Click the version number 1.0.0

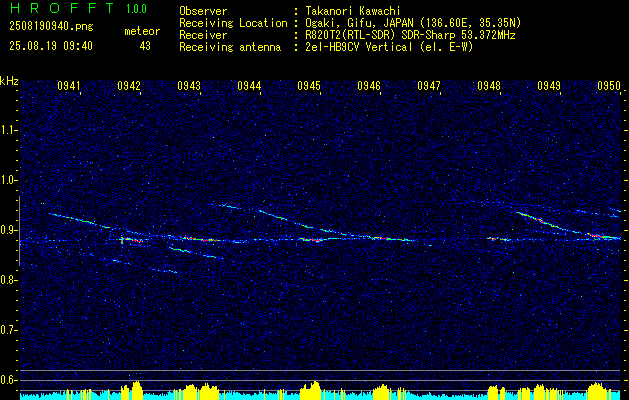(136, 9)
